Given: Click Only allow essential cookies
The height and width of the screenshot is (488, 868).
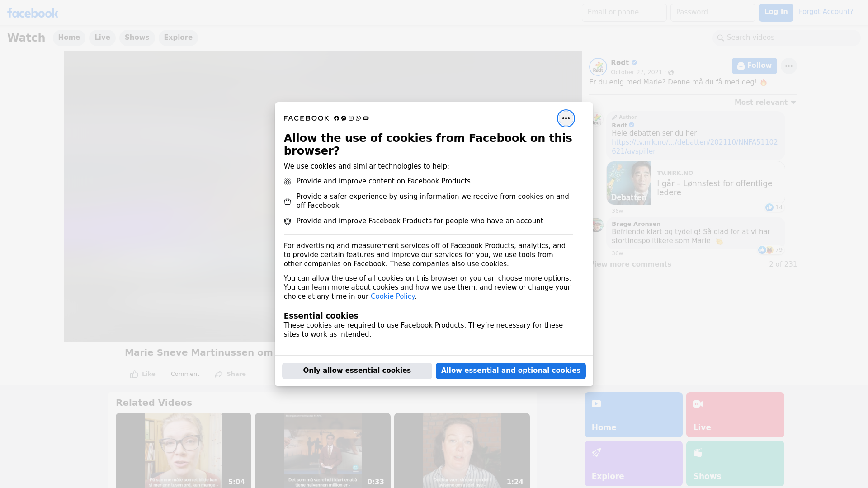Looking at the screenshot, I should coord(357,371).
